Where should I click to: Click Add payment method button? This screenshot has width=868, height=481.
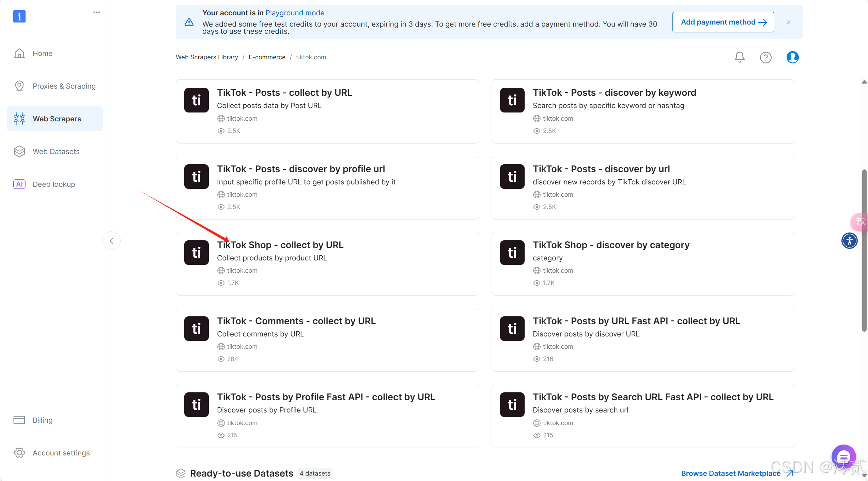click(x=723, y=22)
